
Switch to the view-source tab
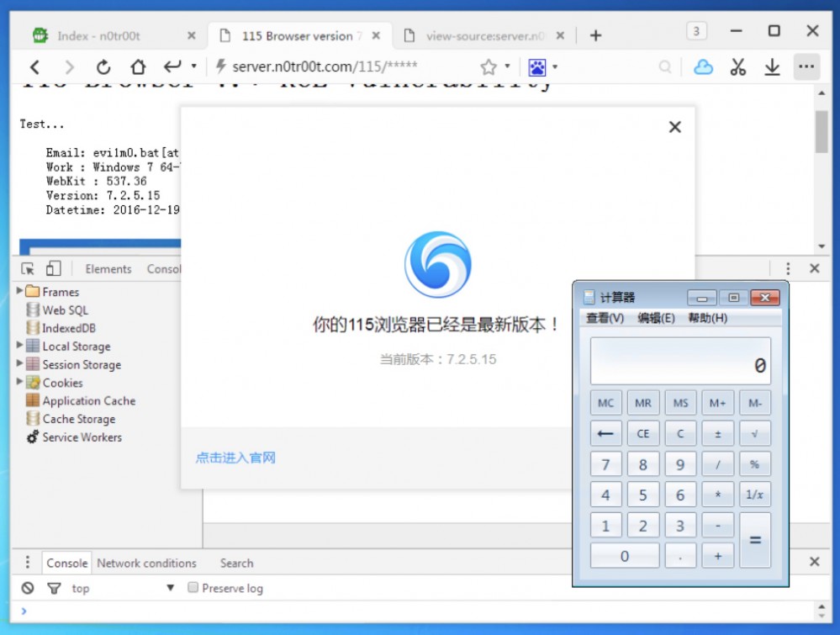tap(485, 36)
